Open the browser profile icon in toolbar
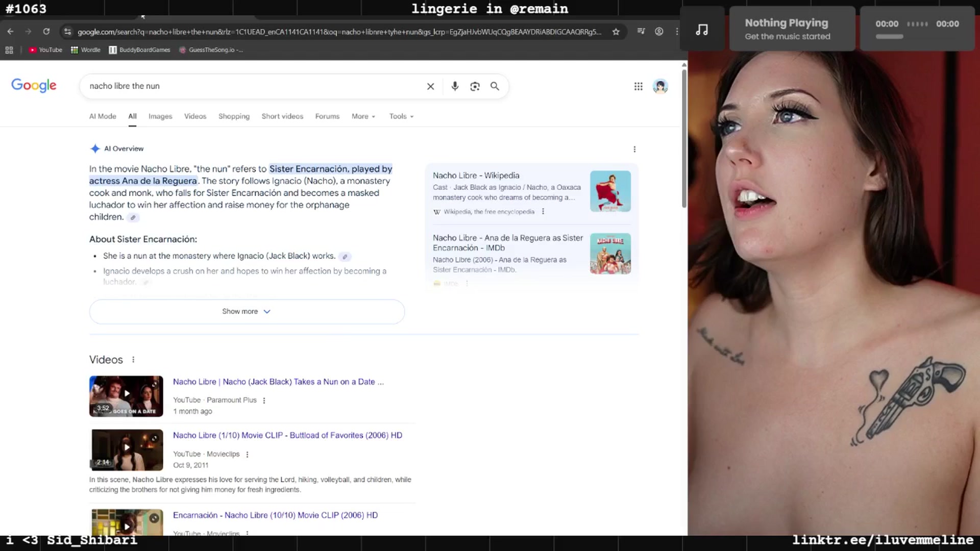 coord(659,32)
